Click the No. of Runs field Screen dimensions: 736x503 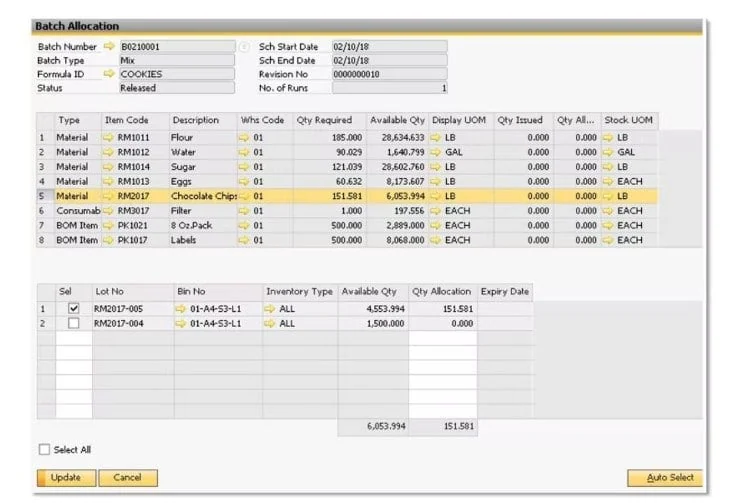(x=390, y=88)
